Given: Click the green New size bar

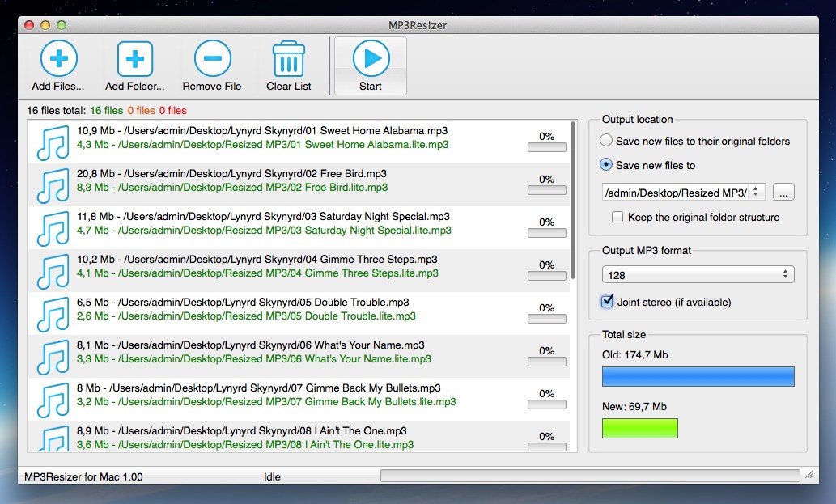Looking at the screenshot, I should (639, 428).
